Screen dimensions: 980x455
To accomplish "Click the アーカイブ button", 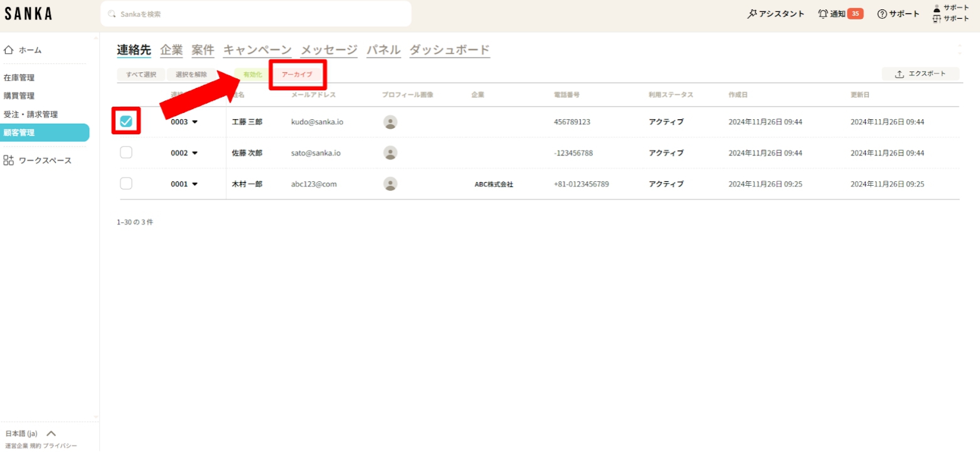I will click(297, 74).
